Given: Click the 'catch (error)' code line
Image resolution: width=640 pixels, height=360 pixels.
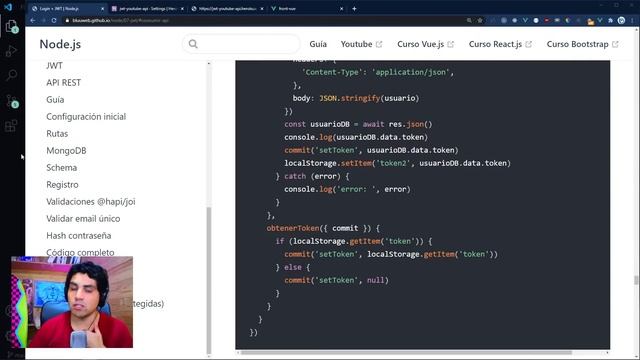Looking at the screenshot, I should (312, 176).
